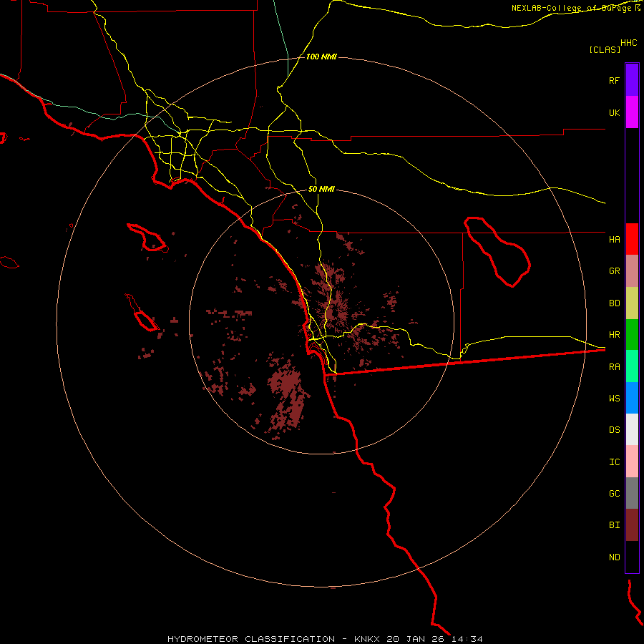Viewport: 644px width, 644px height.
Task: Click the "HR" legend label
Action: tap(614, 335)
